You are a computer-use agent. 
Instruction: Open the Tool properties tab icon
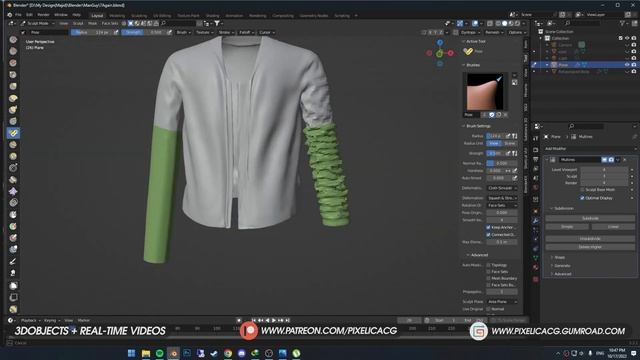point(536,138)
